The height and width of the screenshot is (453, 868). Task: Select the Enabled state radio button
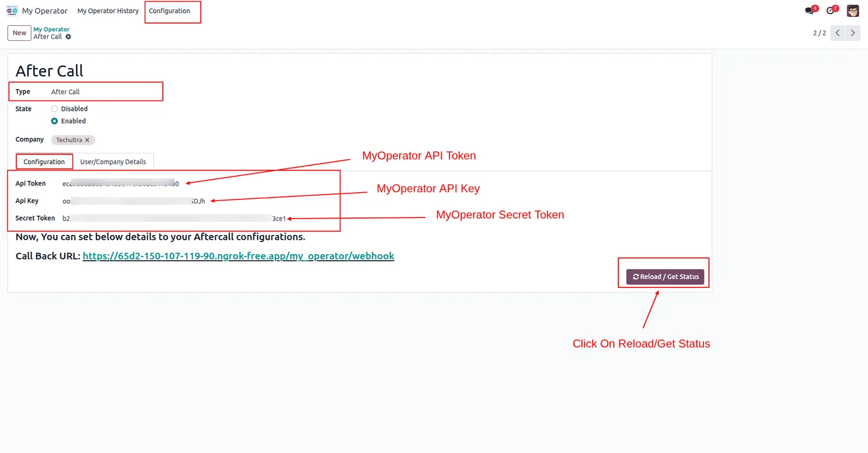point(54,121)
